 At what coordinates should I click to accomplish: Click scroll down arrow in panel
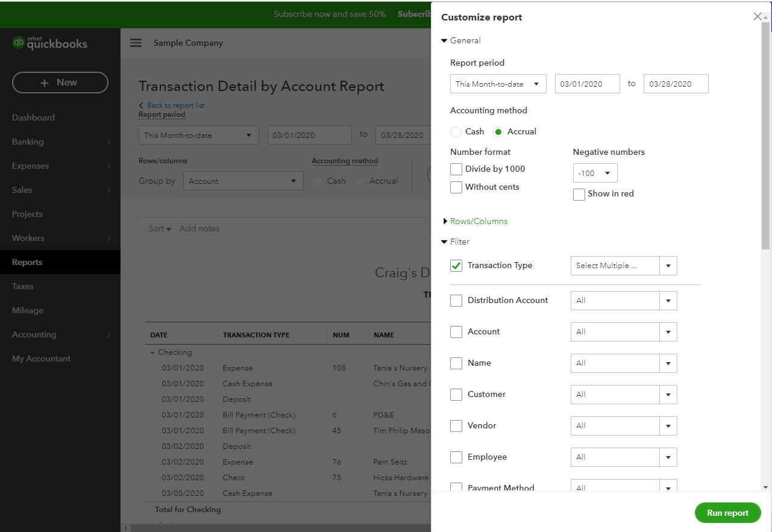[765, 487]
